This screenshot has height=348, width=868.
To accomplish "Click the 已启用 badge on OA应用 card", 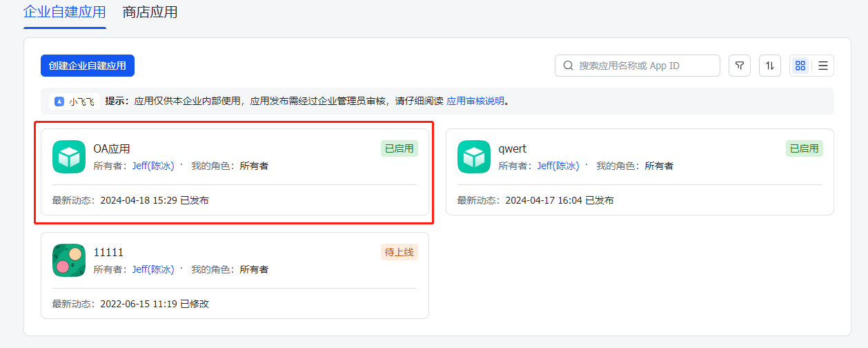I will (400, 148).
